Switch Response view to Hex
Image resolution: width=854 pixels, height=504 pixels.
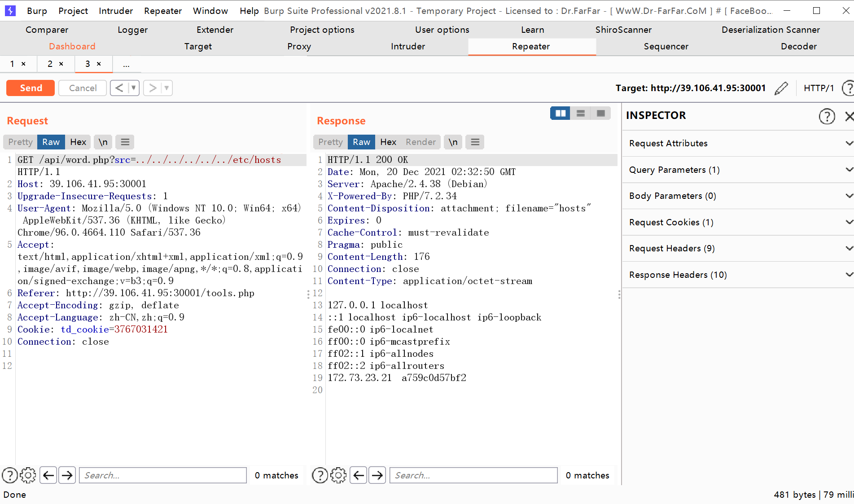(388, 142)
